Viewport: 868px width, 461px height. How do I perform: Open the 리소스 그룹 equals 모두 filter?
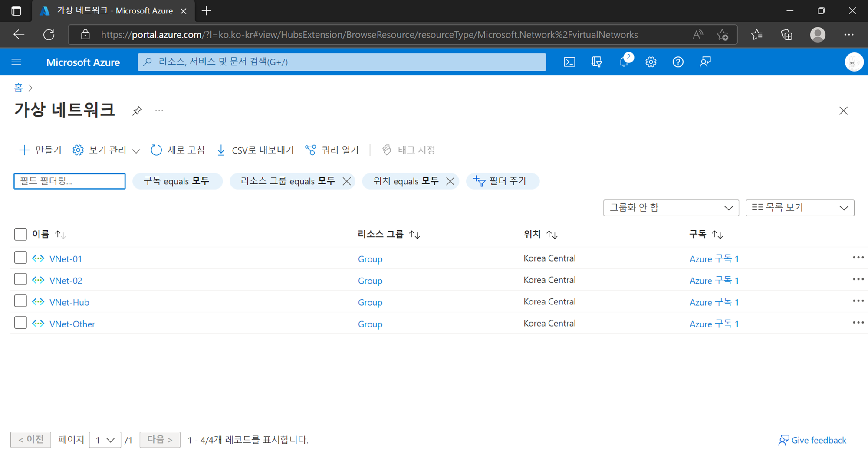(287, 181)
